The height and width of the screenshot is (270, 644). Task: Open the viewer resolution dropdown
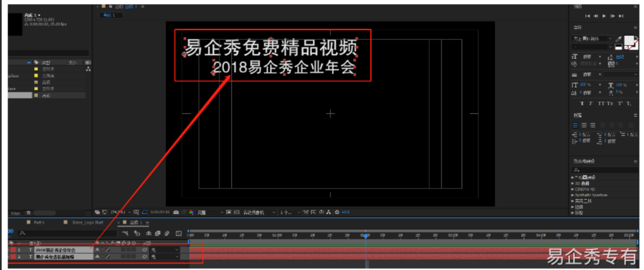pyautogui.click(x=211, y=213)
